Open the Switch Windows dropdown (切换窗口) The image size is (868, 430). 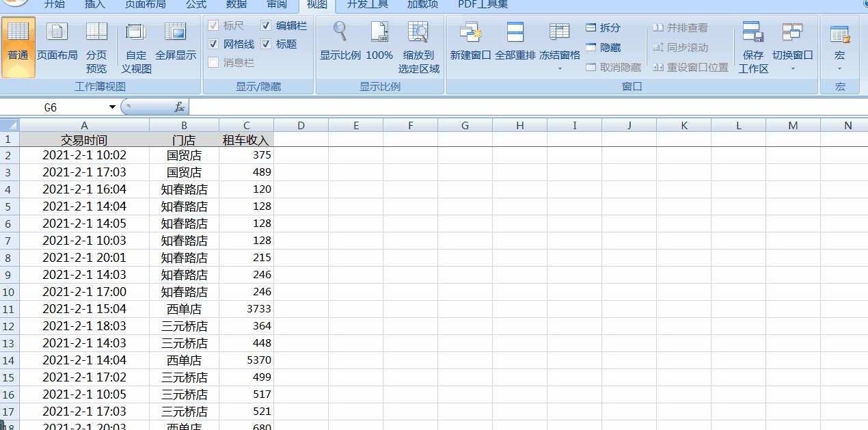point(793,48)
